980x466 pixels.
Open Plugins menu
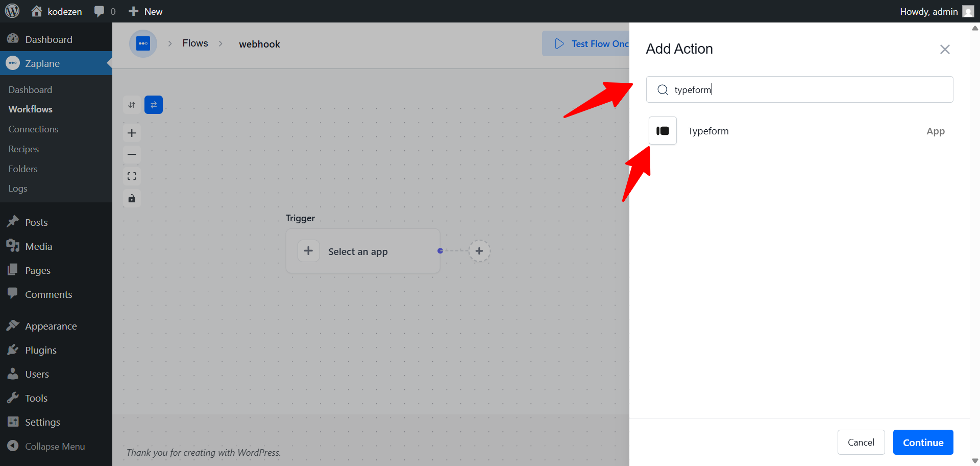coord(56,350)
